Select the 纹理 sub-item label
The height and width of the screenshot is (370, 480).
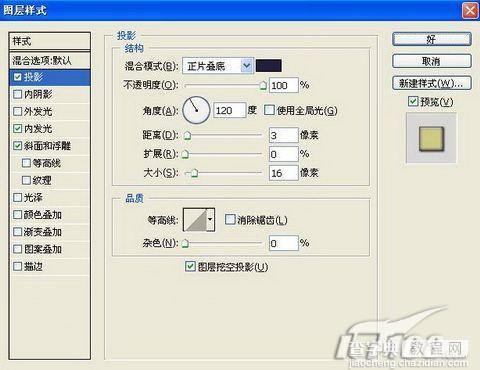[42, 180]
